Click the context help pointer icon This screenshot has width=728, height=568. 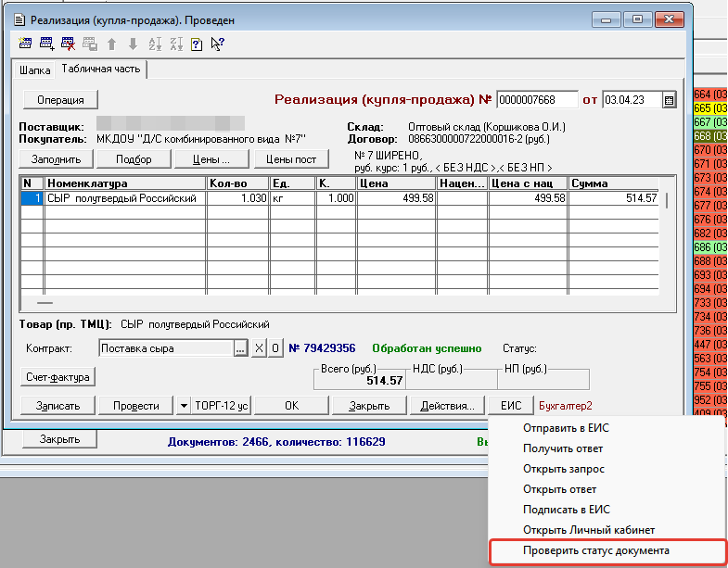point(218,44)
